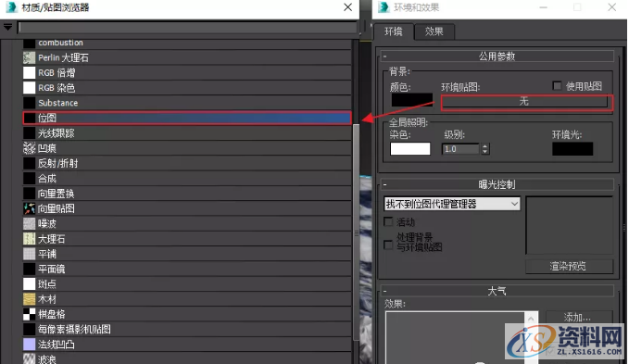The height and width of the screenshot is (364, 629).
Task: Click the 位图 map thumbnail icon
Action: [29, 118]
